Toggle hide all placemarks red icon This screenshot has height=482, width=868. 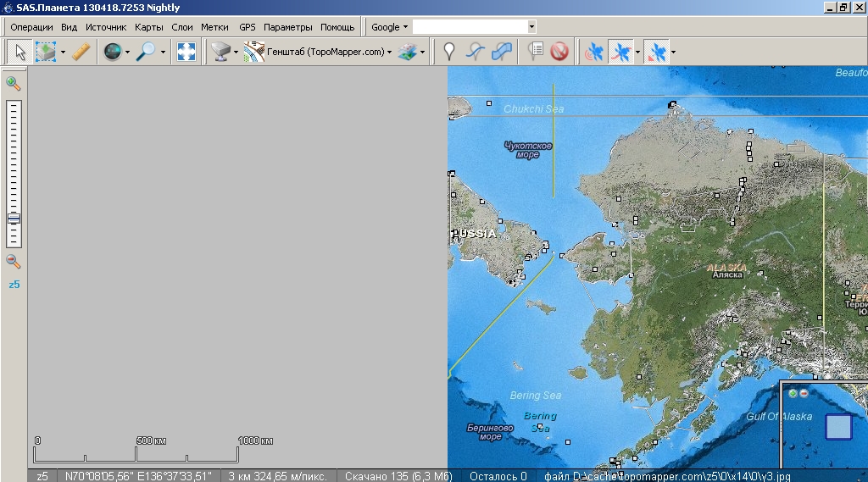pos(559,53)
